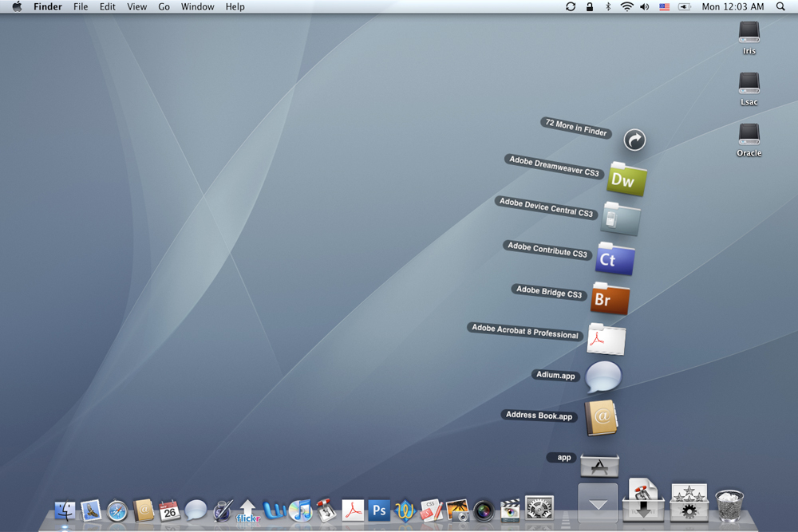Launch Photoshop from the Dock
Viewport: 798px width, 532px height.
[x=379, y=510]
